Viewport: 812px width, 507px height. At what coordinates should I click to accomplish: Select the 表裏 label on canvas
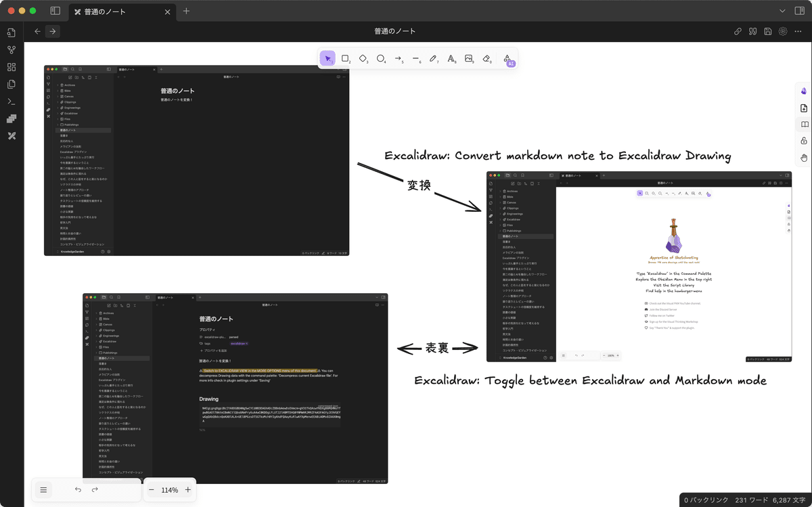(437, 348)
